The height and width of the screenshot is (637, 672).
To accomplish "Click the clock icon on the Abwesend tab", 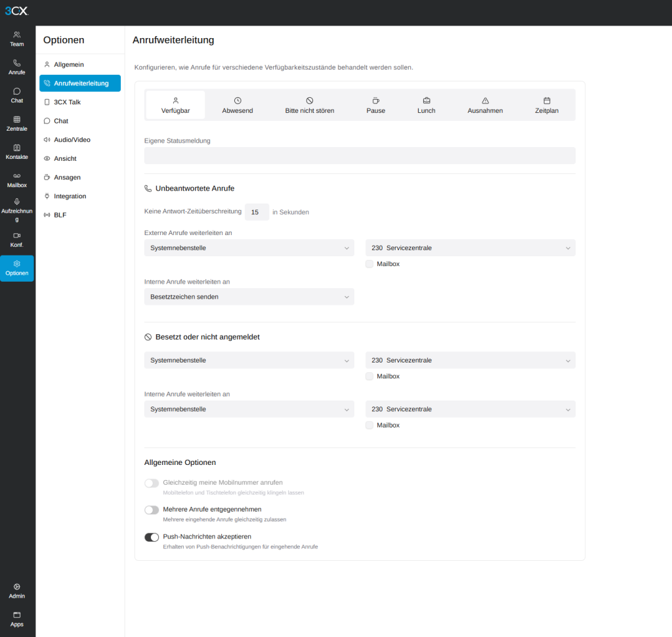I will click(238, 100).
